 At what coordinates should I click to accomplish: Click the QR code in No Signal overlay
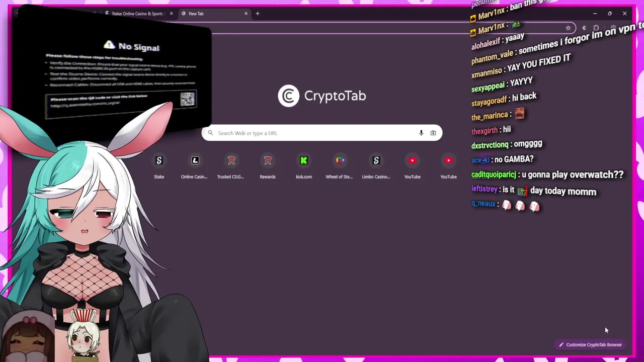point(188,99)
